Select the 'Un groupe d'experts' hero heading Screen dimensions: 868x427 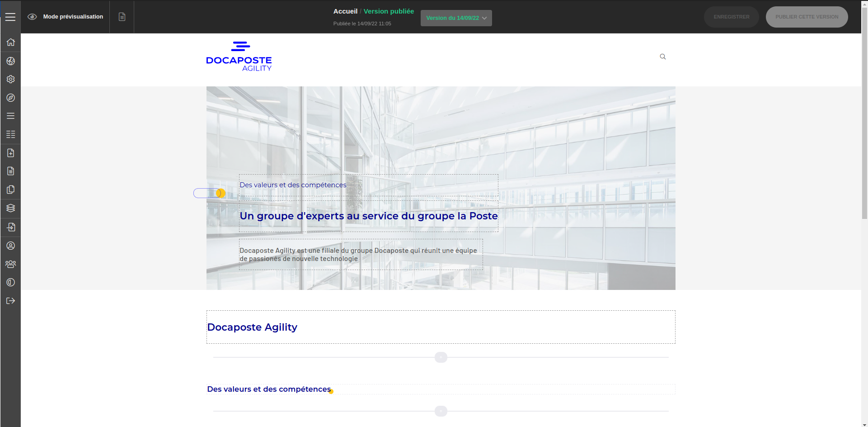(369, 216)
